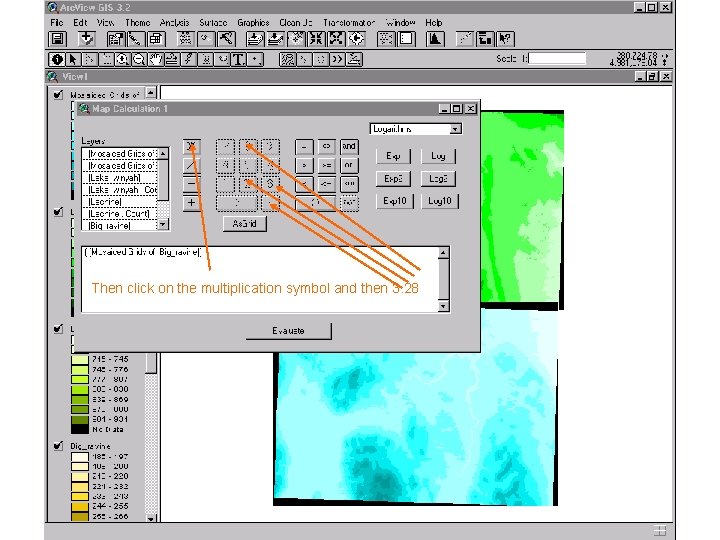Click the Histogram toolbar icon
The width and height of the screenshot is (720, 540).
[435, 39]
